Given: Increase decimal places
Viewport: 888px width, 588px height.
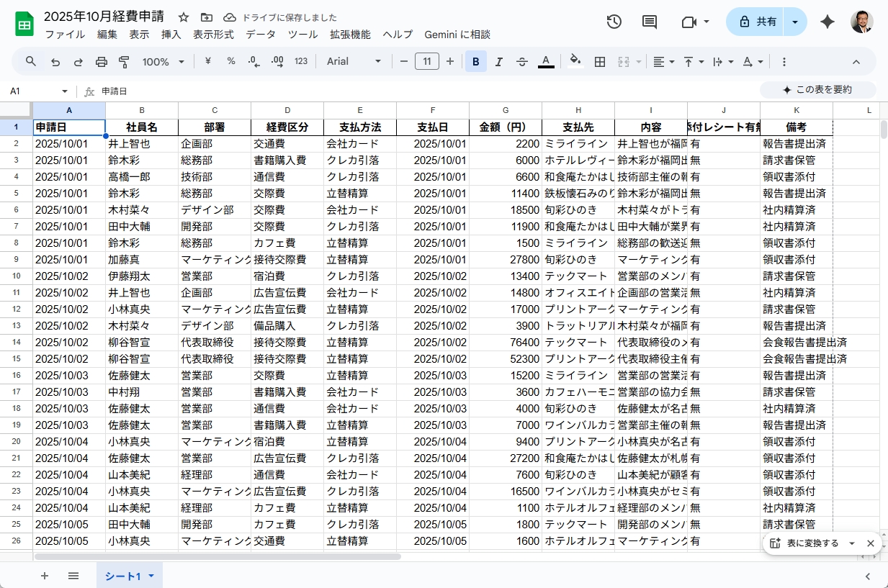Looking at the screenshot, I should pyautogui.click(x=277, y=61).
